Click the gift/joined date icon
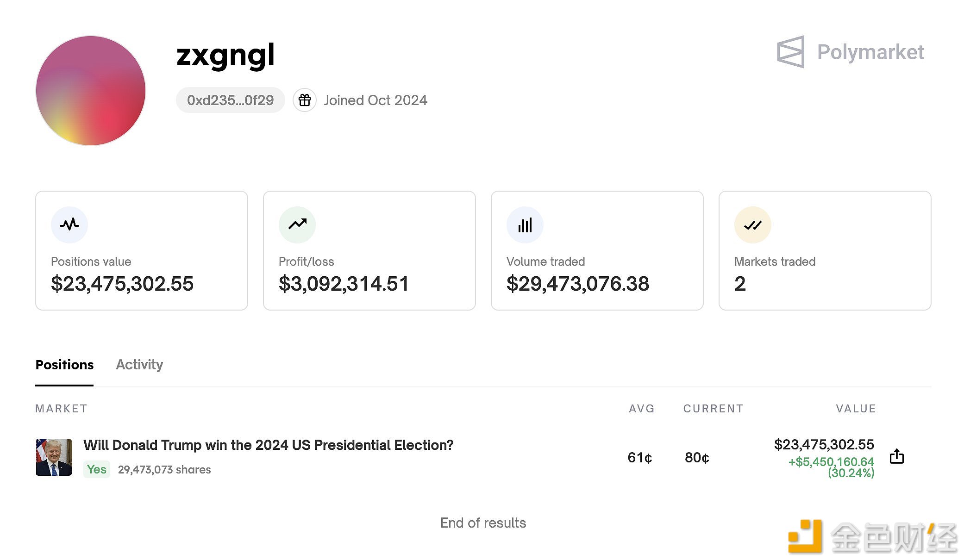964x560 pixels. 303,100
